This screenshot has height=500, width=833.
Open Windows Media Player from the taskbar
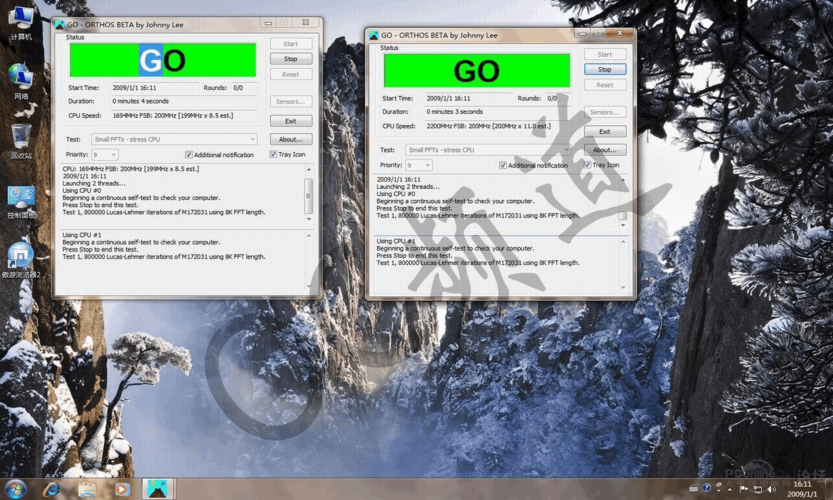coord(122,489)
